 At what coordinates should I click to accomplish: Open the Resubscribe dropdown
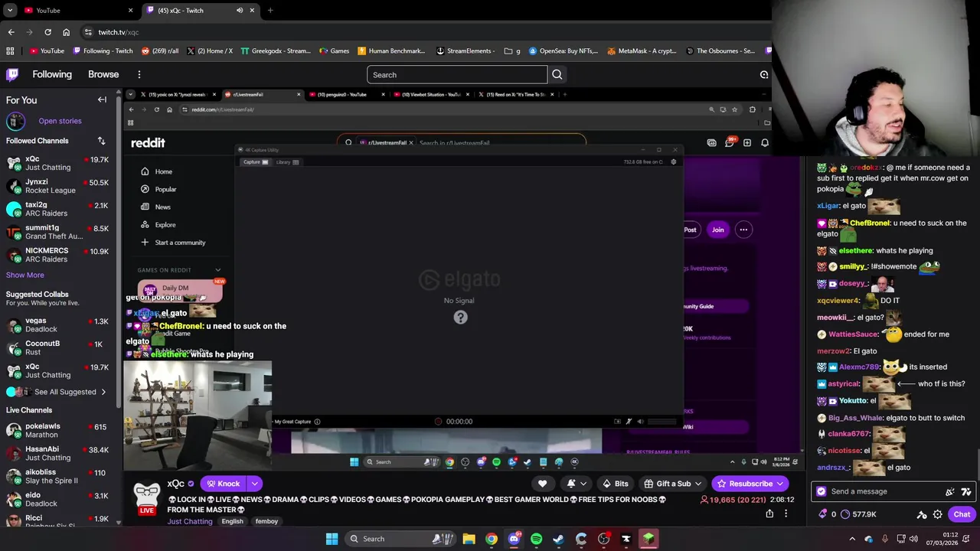click(x=750, y=484)
